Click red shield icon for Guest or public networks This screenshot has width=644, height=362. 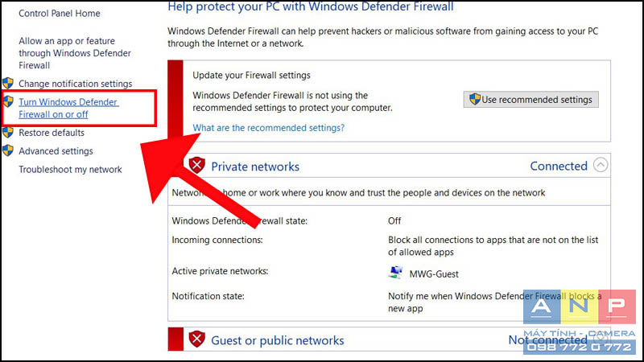[x=196, y=339]
